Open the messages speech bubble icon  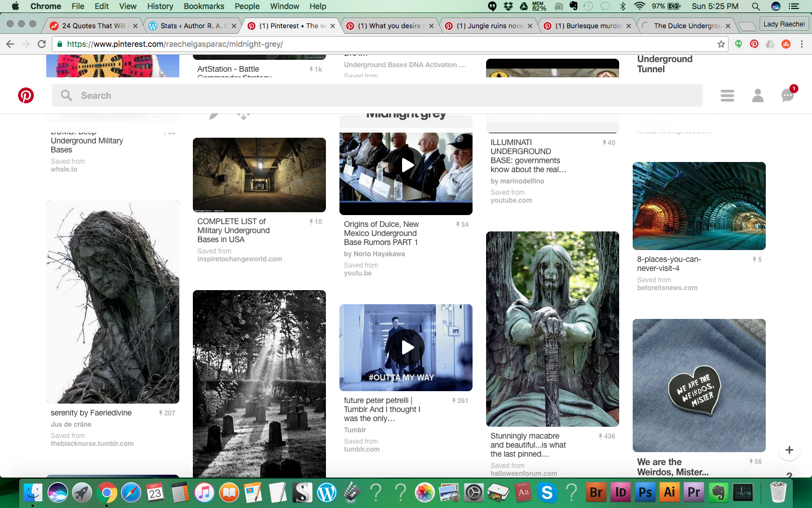click(787, 95)
